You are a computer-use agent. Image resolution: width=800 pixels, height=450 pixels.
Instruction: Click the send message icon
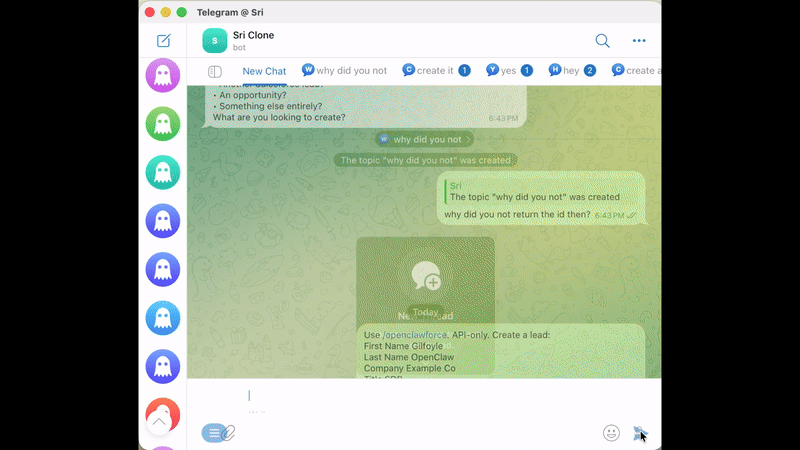tap(640, 433)
